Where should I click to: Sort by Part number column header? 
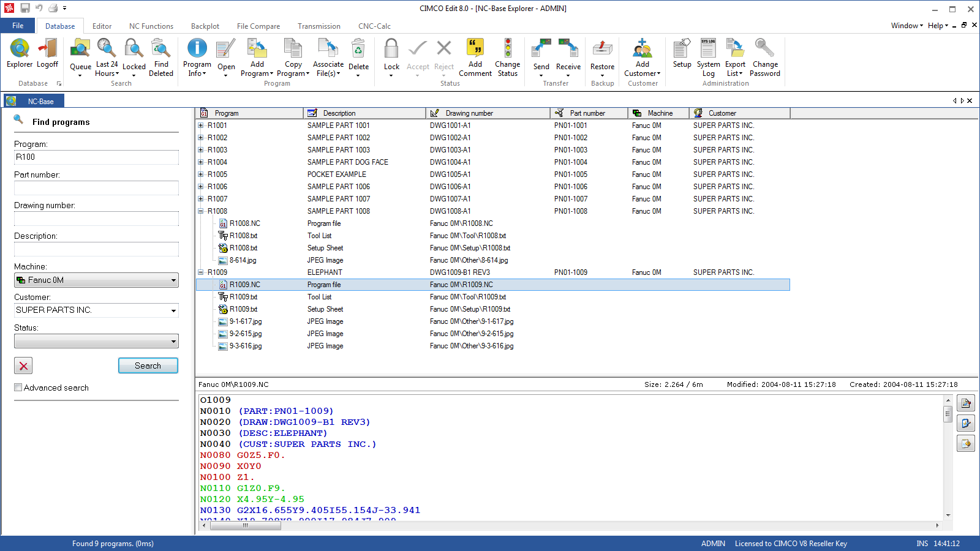[589, 113]
